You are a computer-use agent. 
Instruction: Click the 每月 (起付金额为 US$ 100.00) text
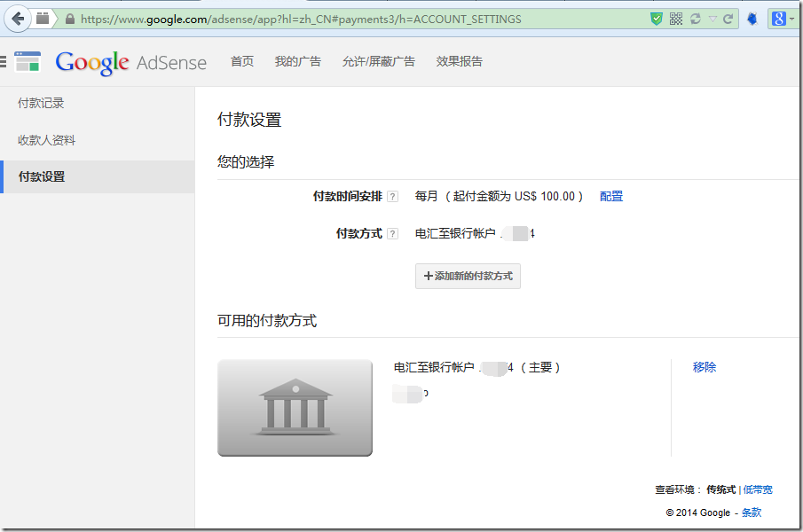pos(499,197)
